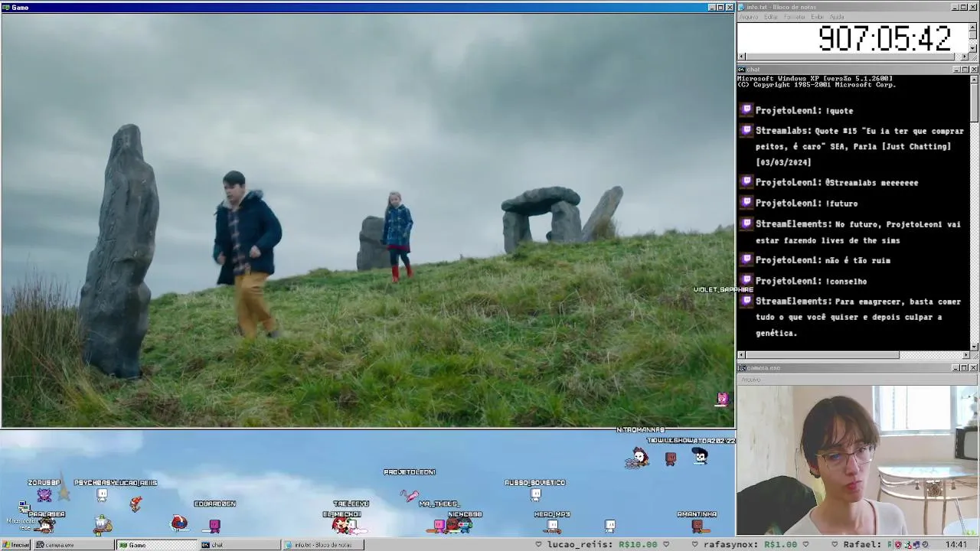
Task: Open info.txt Bloco de notas taskbar button
Action: point(323,545)
